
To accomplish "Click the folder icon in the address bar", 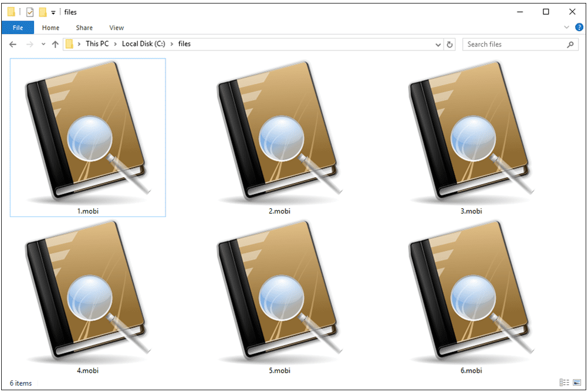I will tap(70, 43).
